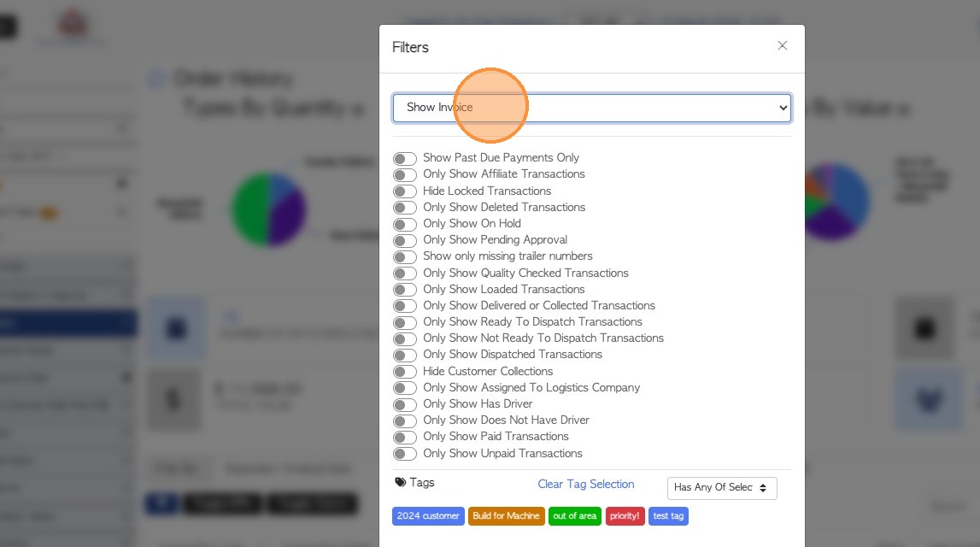Enable Only Show Affiliate Transactions

tap(405, 174)
